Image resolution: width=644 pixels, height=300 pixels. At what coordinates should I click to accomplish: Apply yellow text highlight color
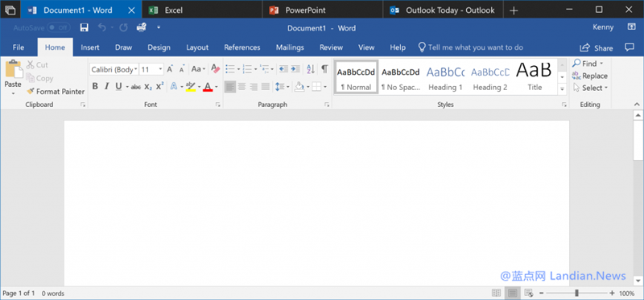coord(190,87)
